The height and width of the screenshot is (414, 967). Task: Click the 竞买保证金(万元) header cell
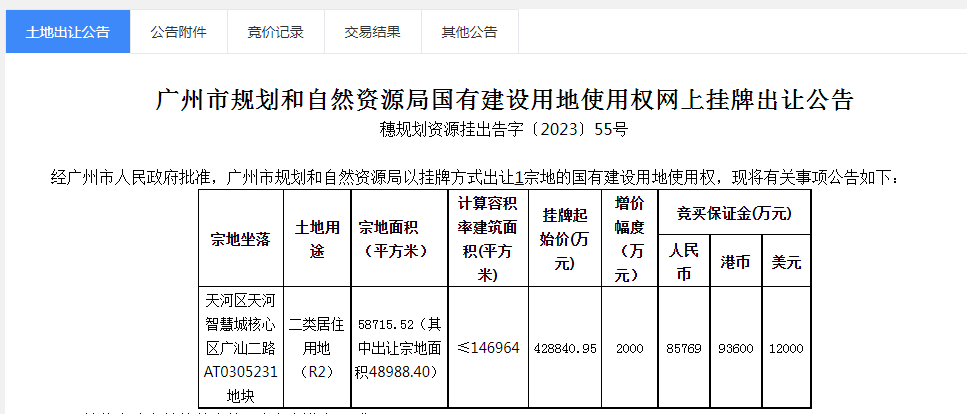point(734,213)
